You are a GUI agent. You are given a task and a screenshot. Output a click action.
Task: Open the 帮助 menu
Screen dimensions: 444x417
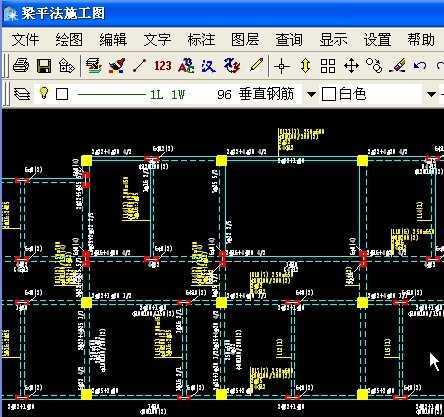coord(421,40)
